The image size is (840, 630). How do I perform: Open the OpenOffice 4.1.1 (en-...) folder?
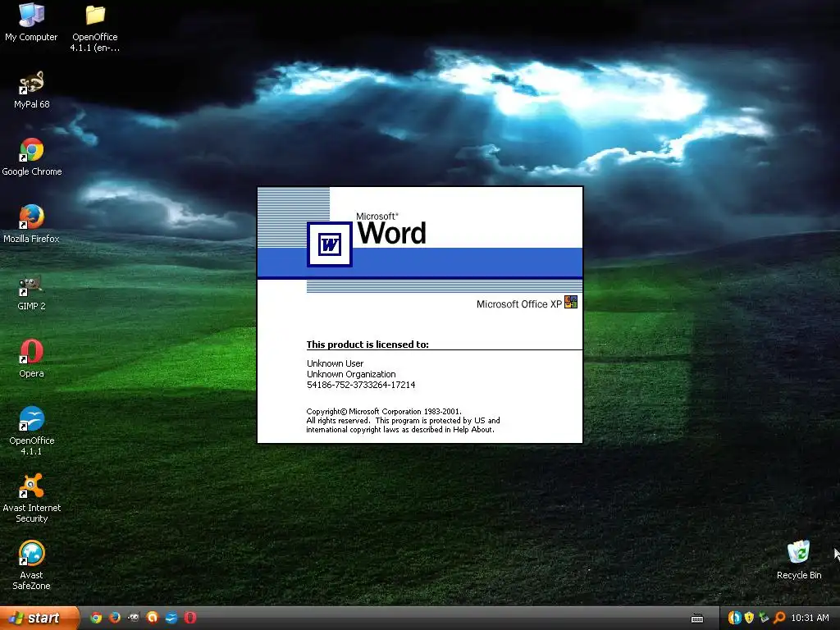click(x=95, y=27)
